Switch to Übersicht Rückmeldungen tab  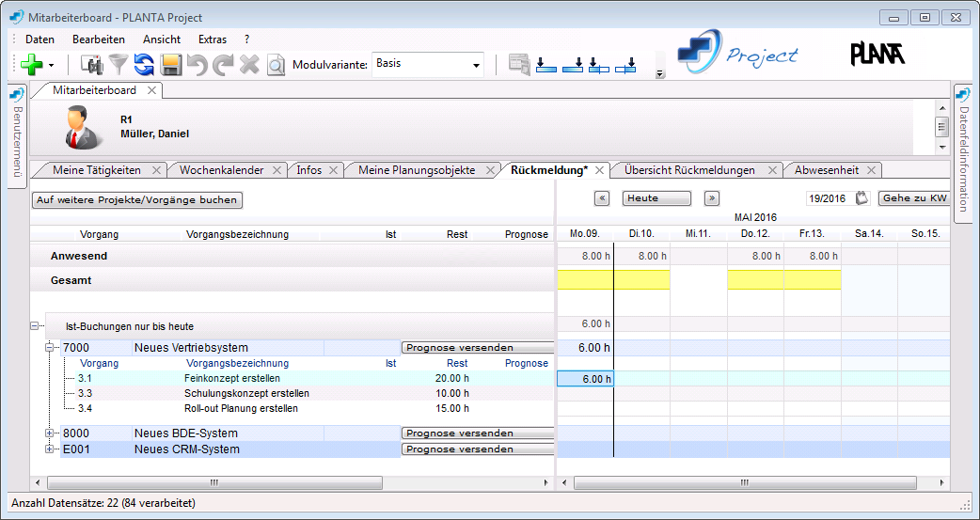tap(689, 170)
